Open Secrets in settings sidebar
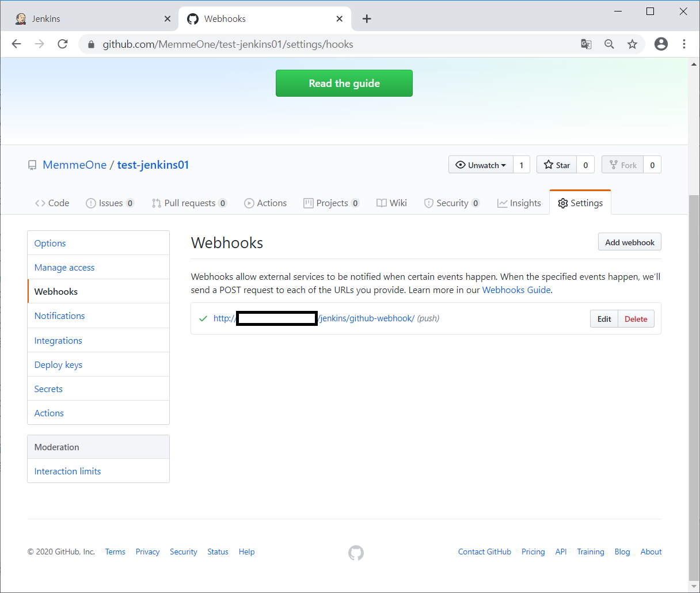 tap(98, 389)
